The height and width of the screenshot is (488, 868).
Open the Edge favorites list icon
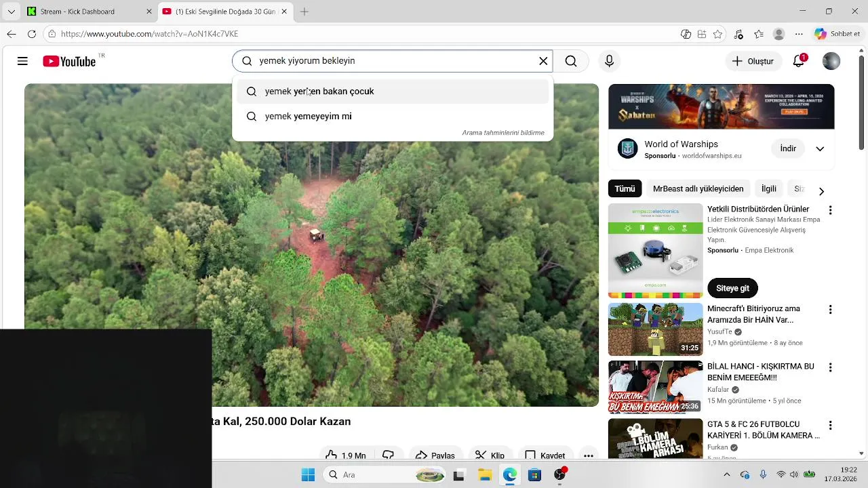click(759, 34)
